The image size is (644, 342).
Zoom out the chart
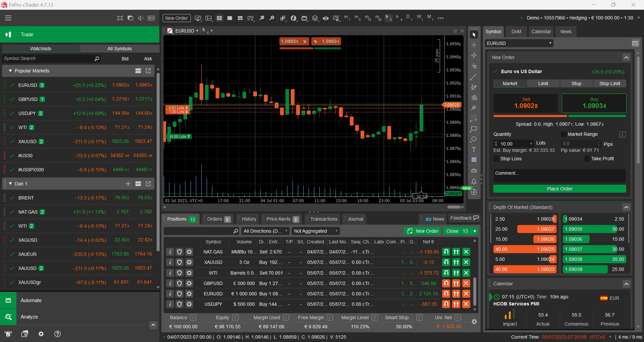(262, 18)
